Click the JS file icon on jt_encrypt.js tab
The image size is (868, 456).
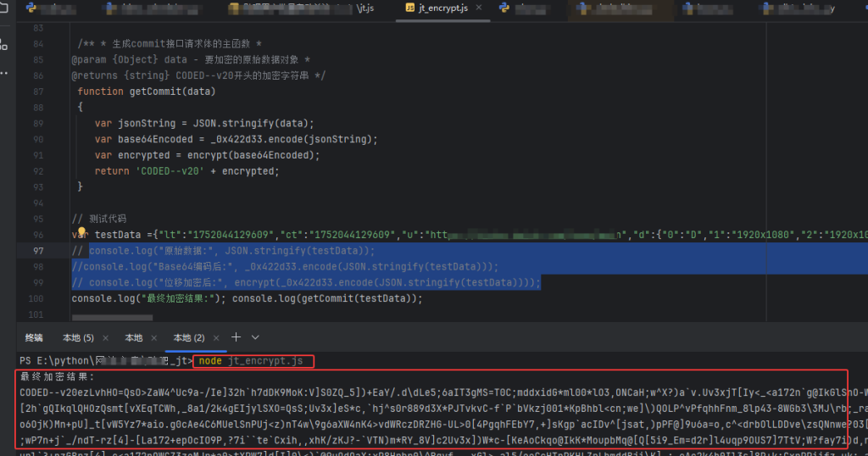pos(410,8)
